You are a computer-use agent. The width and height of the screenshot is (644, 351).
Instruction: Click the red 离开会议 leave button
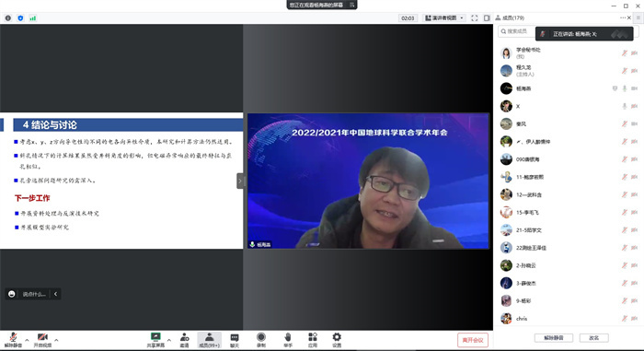(473, 340)
